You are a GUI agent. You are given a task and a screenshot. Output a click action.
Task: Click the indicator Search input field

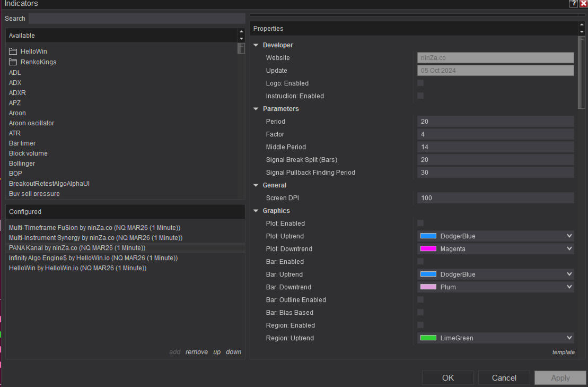point(136,19)
